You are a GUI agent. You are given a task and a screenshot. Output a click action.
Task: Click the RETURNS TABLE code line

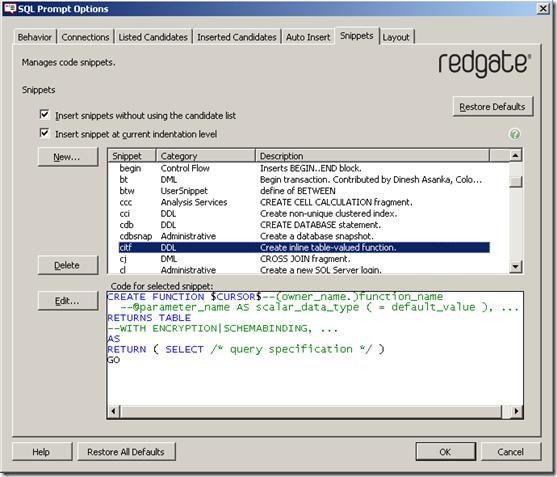tap(149, 318)
